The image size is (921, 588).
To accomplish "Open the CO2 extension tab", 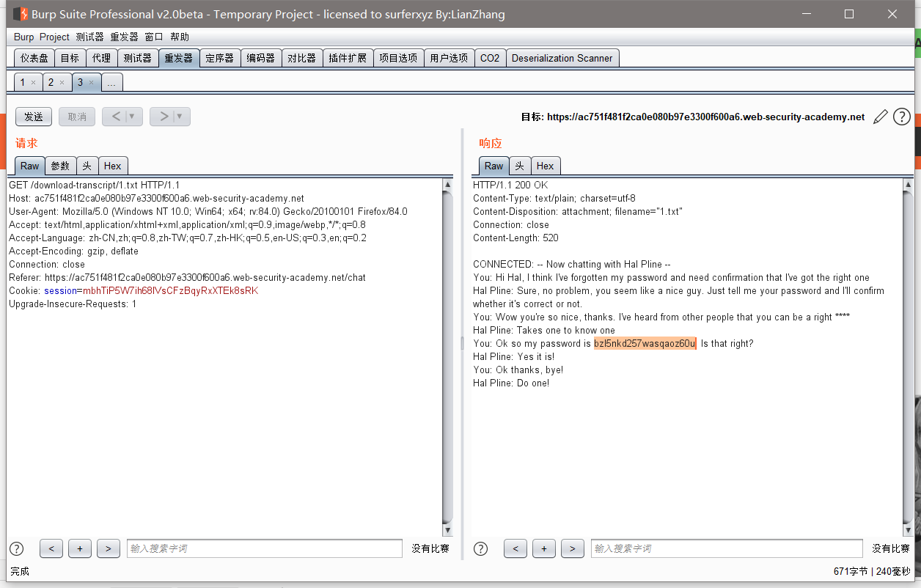I will pyautogui.click(x=489, y=57).
